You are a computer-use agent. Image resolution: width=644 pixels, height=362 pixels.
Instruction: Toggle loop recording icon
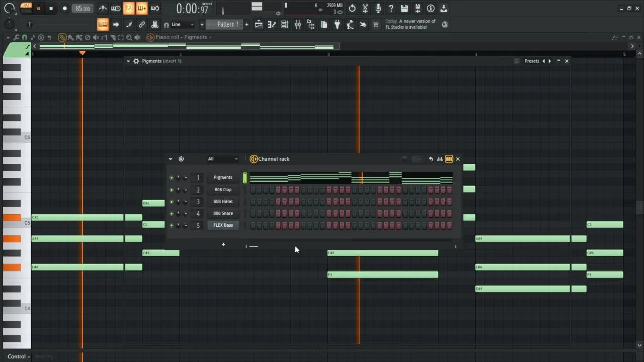pyautogui.click(x=155, y=8)
